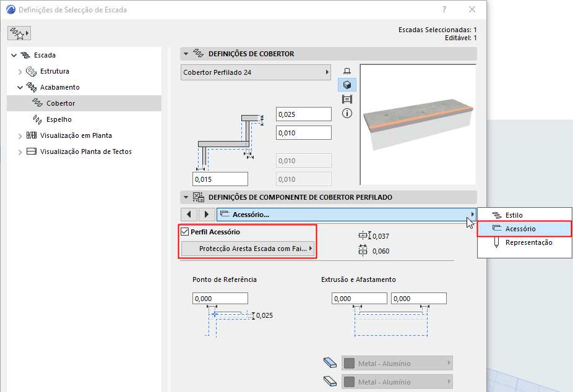
Task: Open first Metal - Alumínio material dropdown
Action: point(397,363)
